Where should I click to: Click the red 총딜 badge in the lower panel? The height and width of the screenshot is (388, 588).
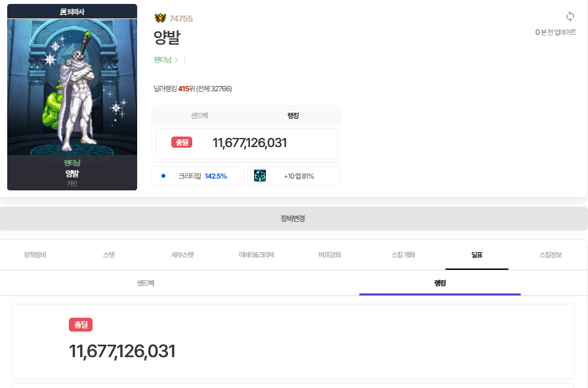pos(81,324)
